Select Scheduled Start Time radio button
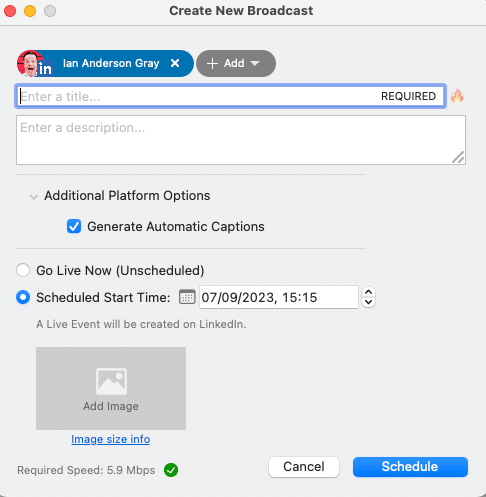This screenshot has width=486, height=497. (23, 297)
